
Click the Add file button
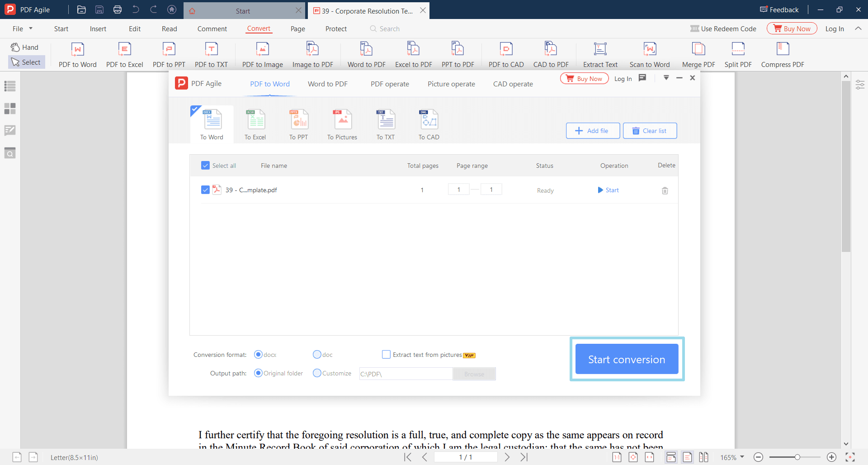[x=593, y=131]
